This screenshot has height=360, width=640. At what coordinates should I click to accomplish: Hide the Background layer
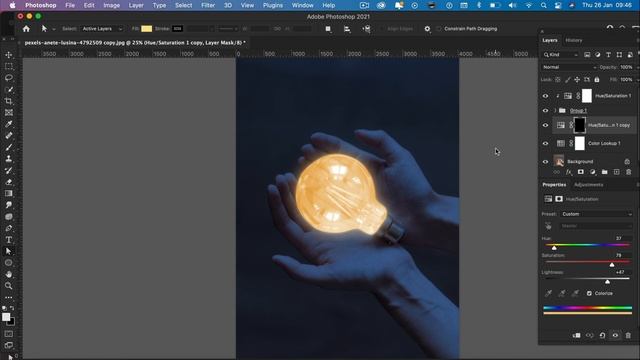(x=545, y=162)
